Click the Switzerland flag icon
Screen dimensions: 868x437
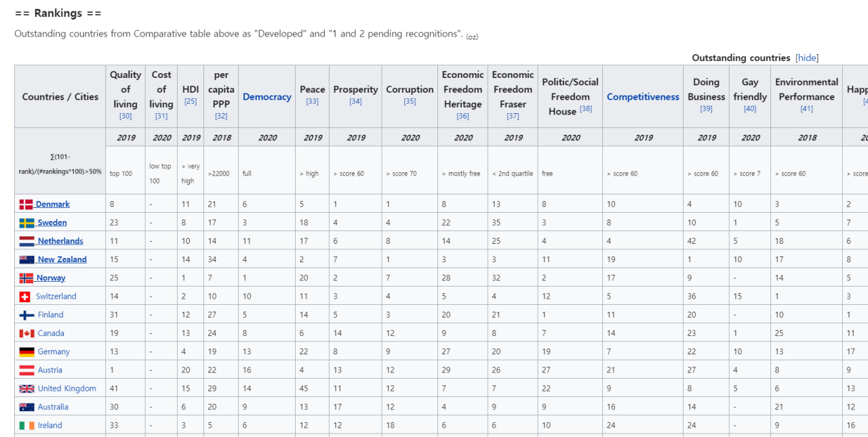point(25,297)
